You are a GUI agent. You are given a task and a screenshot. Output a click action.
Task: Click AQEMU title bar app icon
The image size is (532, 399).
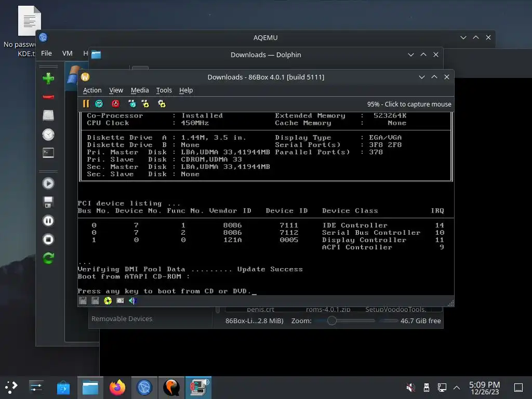coord(43,37)
